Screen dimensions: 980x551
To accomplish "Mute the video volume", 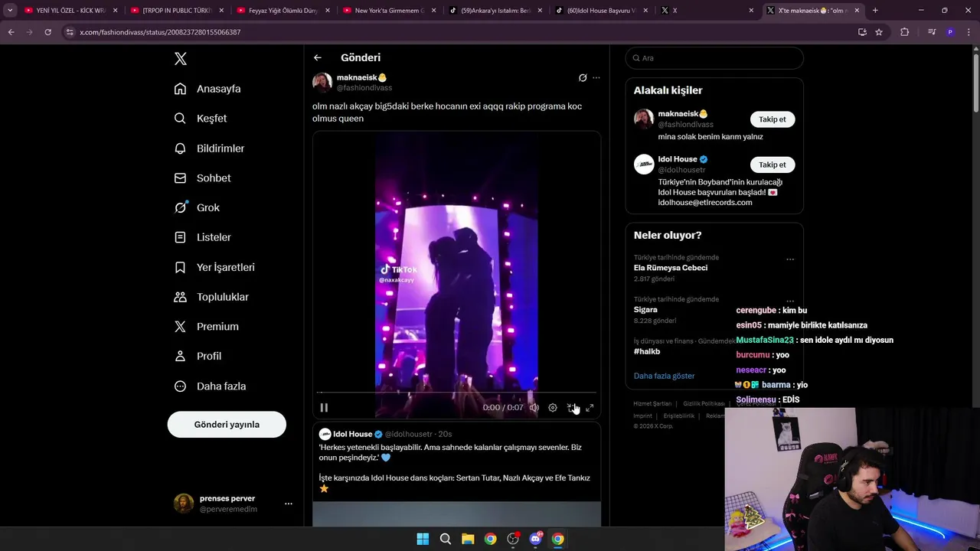I will point(534,408).
